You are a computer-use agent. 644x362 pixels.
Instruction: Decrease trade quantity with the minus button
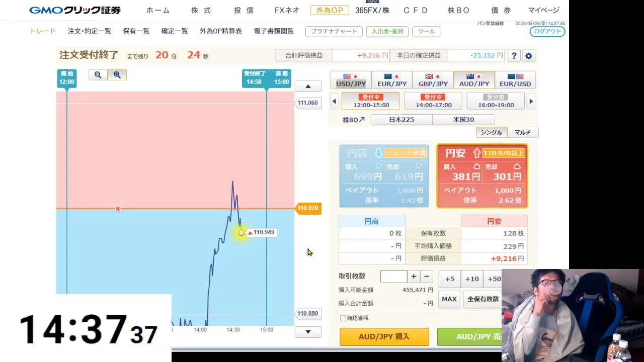(427, 277)
